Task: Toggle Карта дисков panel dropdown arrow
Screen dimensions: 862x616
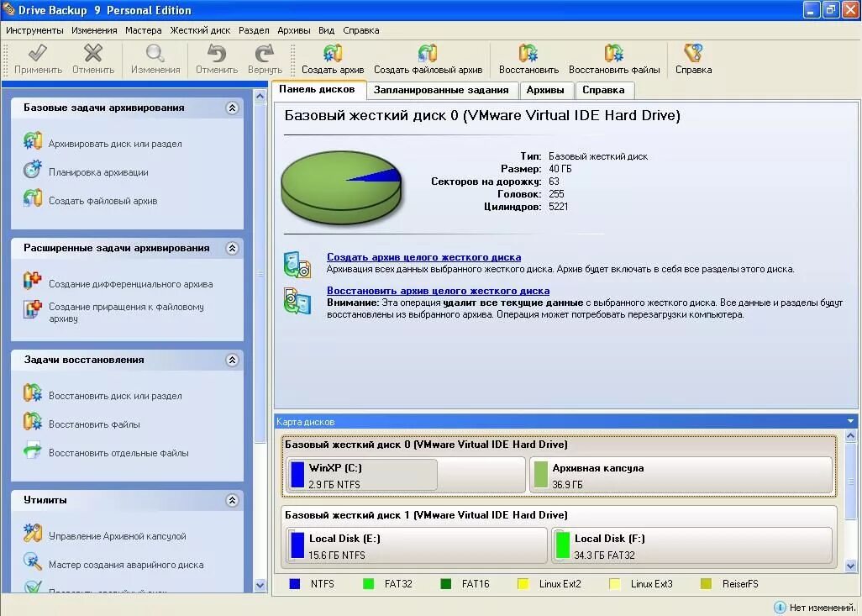Action: pos(850,421)
